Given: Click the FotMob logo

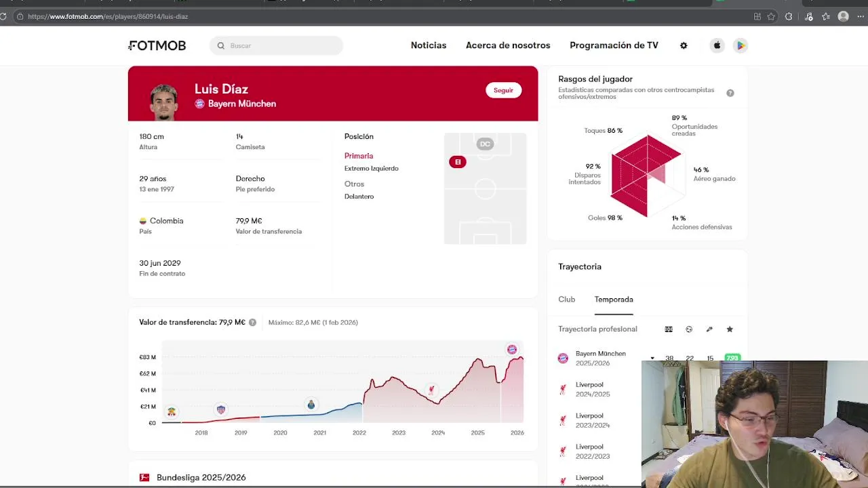Looking at the screenshot, I should [157, 45].
